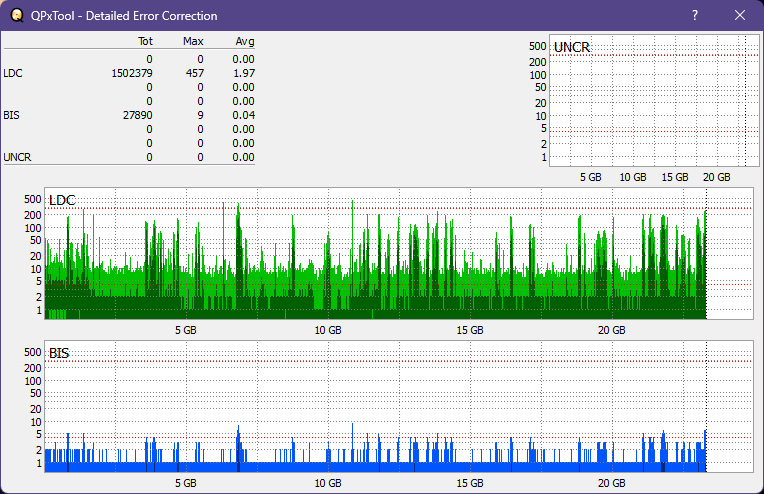This screenshot has height=494, width=764.
Task: Click the LDC graph title
Action: [x=62, y=200]
